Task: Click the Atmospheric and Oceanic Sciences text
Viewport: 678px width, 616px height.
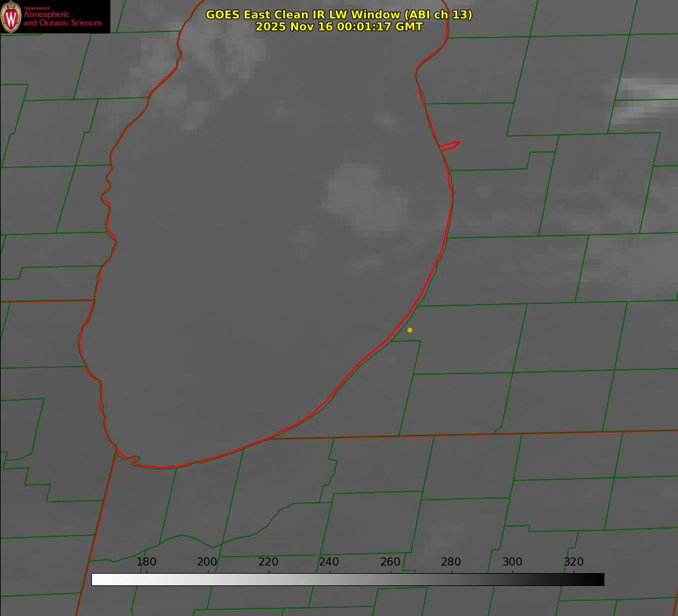Action: pyautogui.click(x=62, y=18)
